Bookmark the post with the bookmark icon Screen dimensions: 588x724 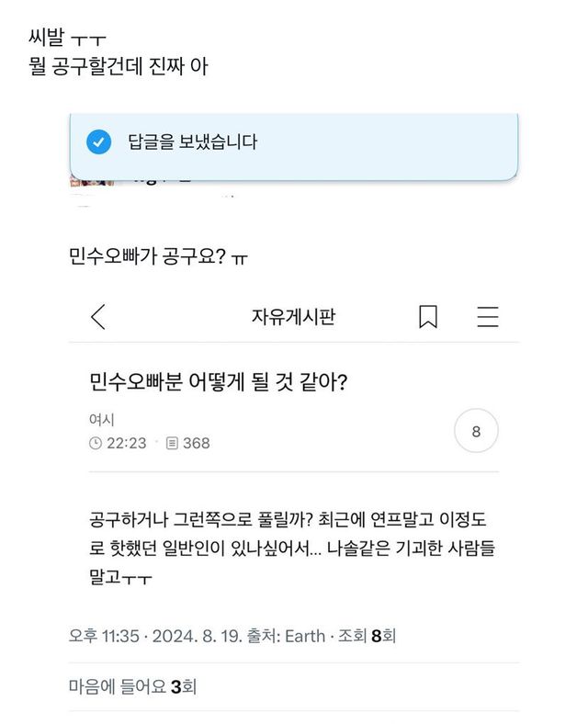(427, 317)
